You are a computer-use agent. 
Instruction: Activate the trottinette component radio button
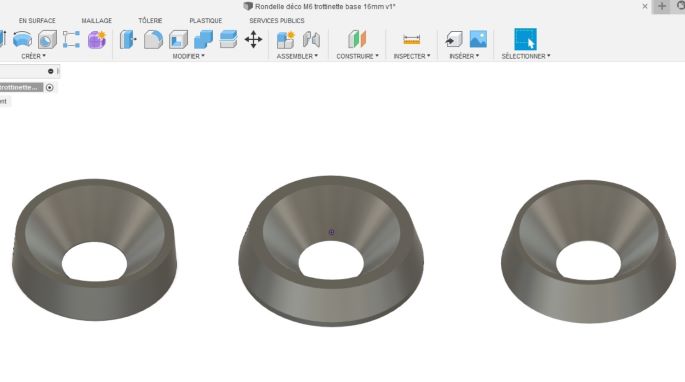pyautogui.click(x=49, y=87)
